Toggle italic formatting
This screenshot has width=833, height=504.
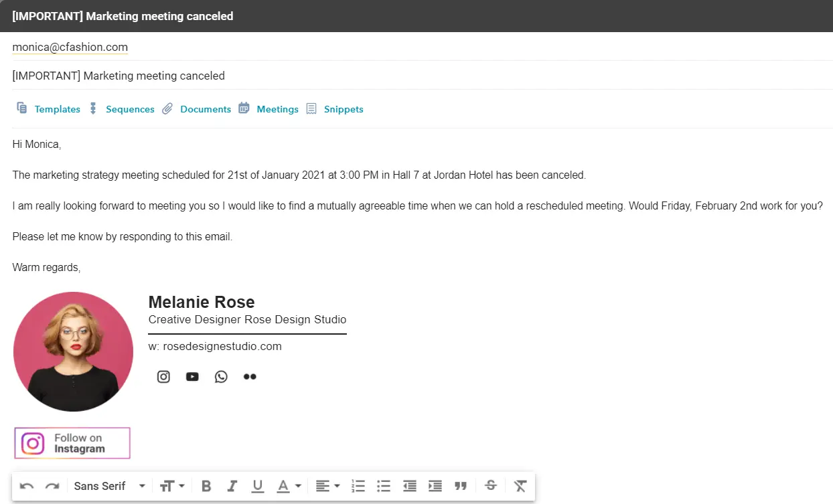(x=232, y=486)
